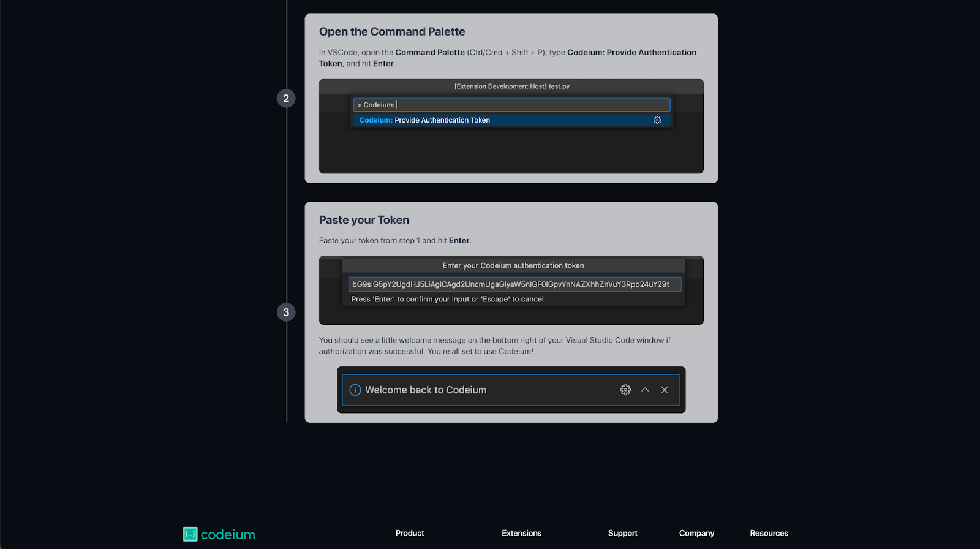Collapse the welcome notification with chevron arrow
Image resolution: width=980 pixels, height=549 pixels.
[x=645, y=390]
